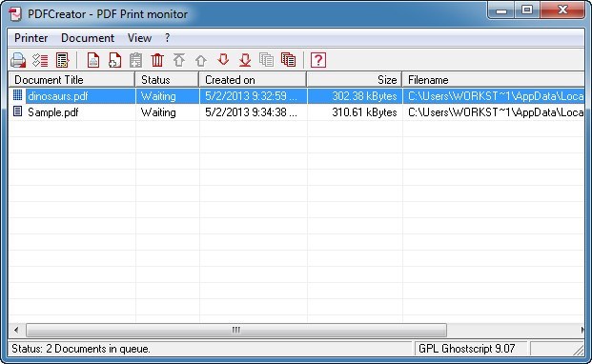Click the gray combine documents icon
The image size is (592, 364).
(267, 60)
